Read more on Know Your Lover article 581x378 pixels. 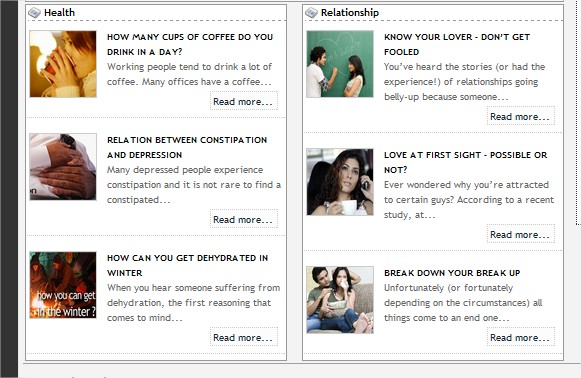521,116
